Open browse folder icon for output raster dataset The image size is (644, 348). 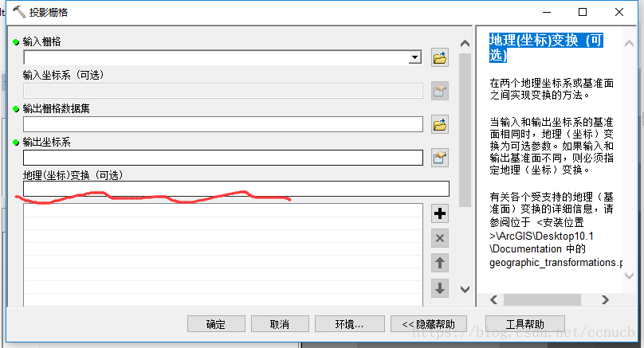(439, 124)
